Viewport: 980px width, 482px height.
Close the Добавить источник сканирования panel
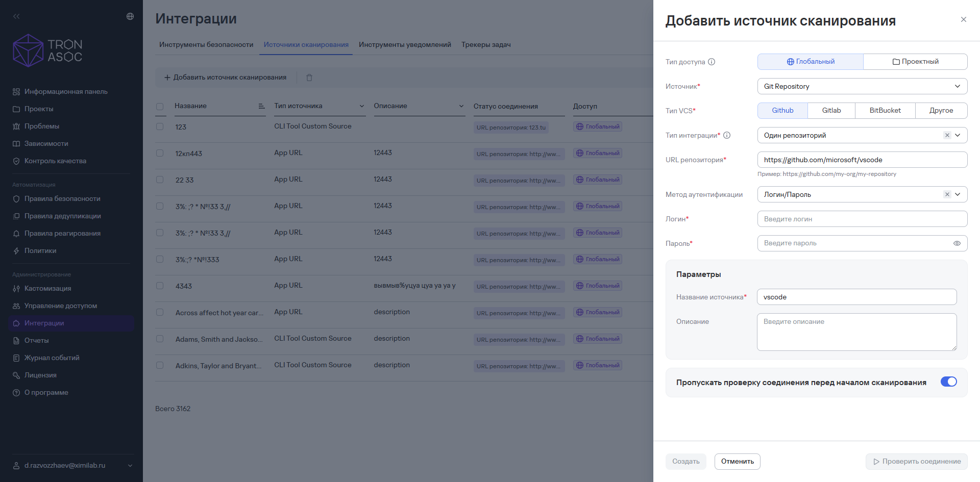tap(964, 19)
